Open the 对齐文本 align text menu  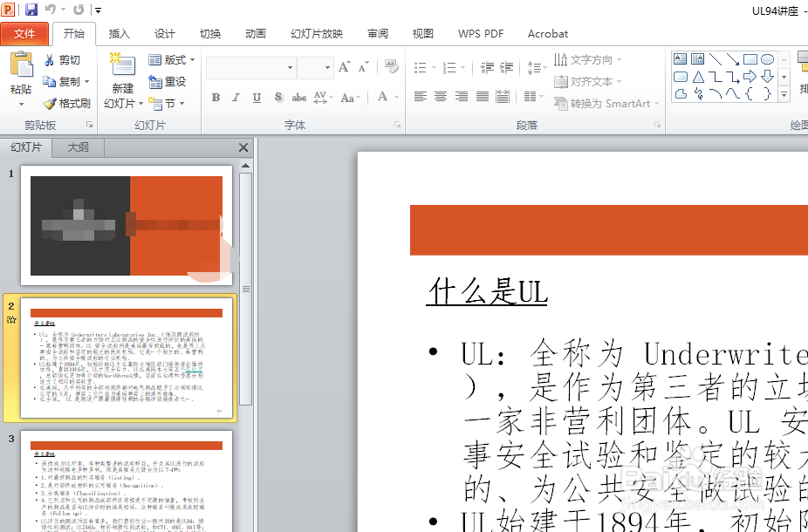[x=587, y=82]
